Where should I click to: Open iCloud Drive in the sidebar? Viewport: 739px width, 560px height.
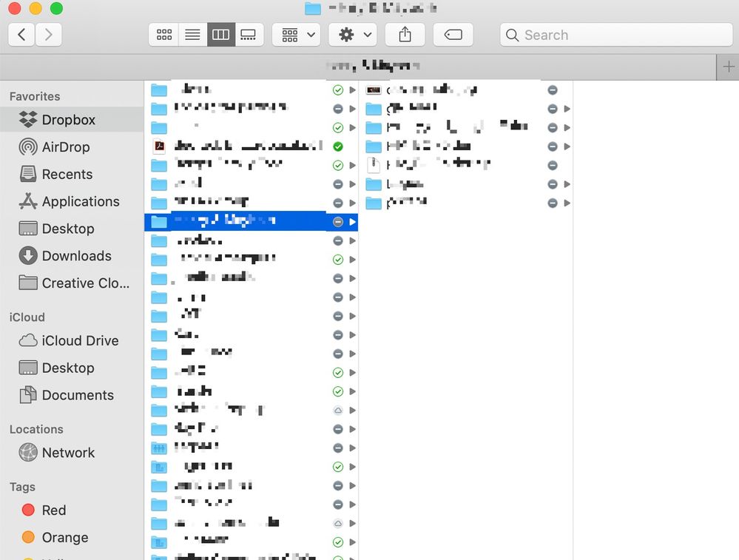78,340
